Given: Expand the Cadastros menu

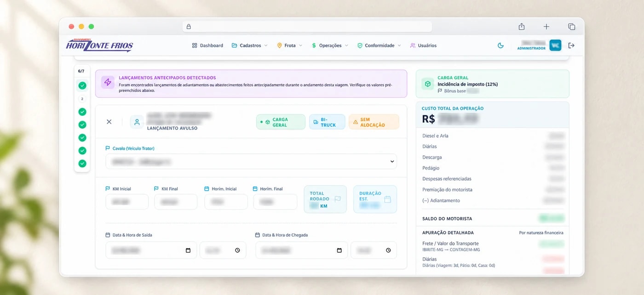Looking at the screenshot, I should tap(250, 45).
